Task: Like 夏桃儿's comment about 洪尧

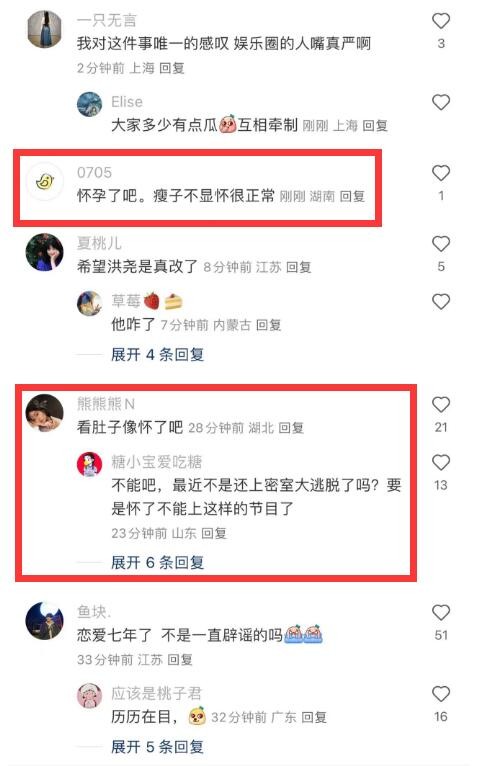Action: [441, 244]
